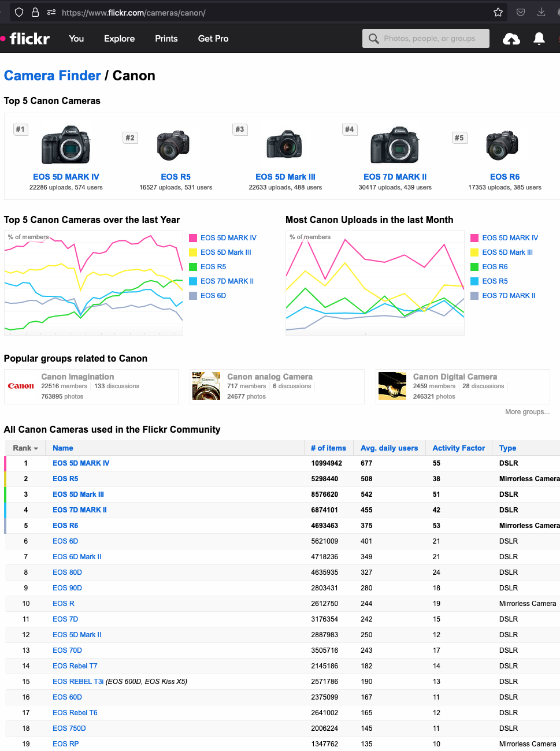Click EOS 6D legend link in year chart

[213, 296]
